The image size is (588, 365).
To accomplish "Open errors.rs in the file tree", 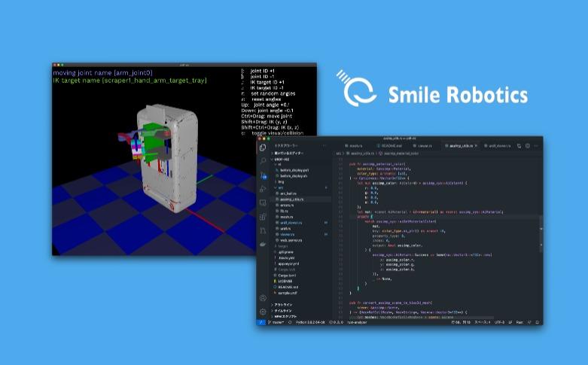I will 287,205.
